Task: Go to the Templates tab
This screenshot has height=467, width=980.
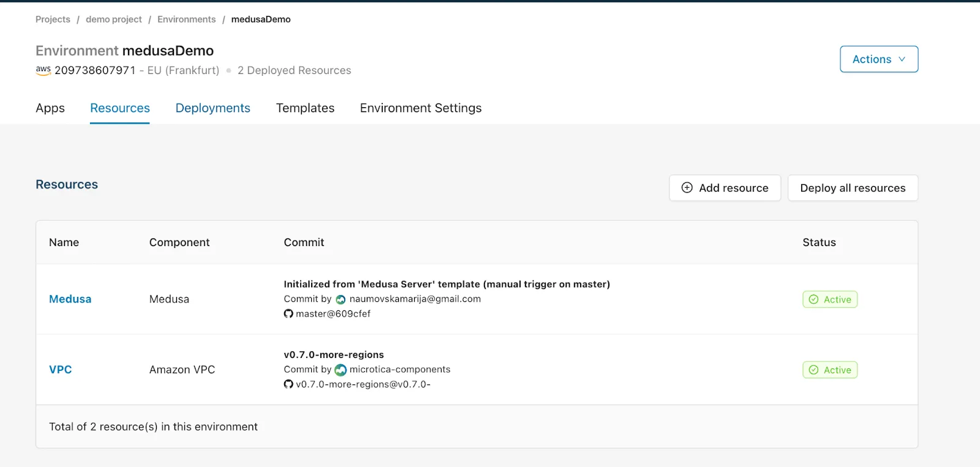Action: point(305,108)
